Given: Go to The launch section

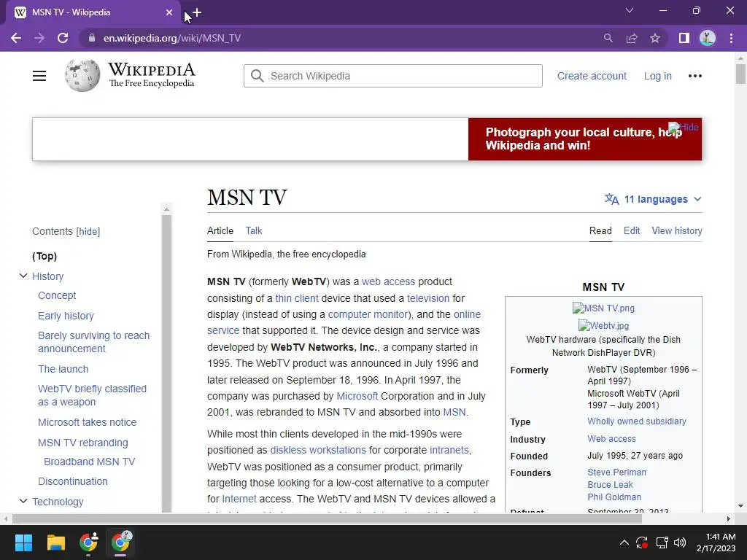Looking at the screenshot, I should coord(63,369).
